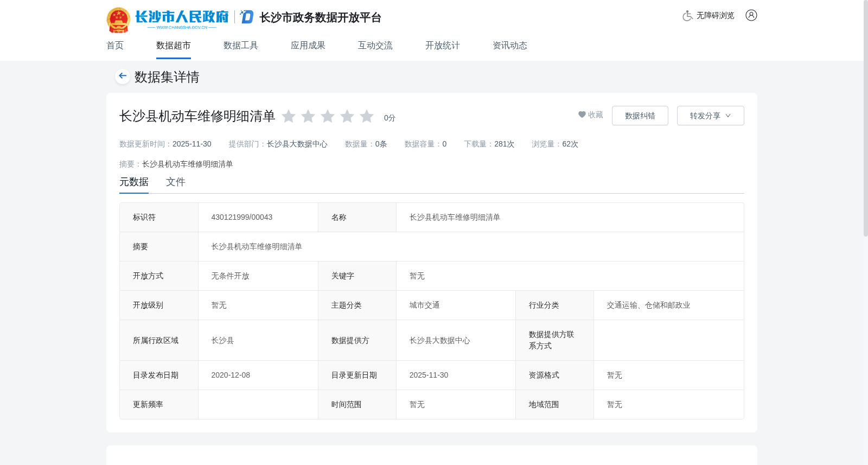Click the 浏览量 62次 statistic

(x=555, y=144)
